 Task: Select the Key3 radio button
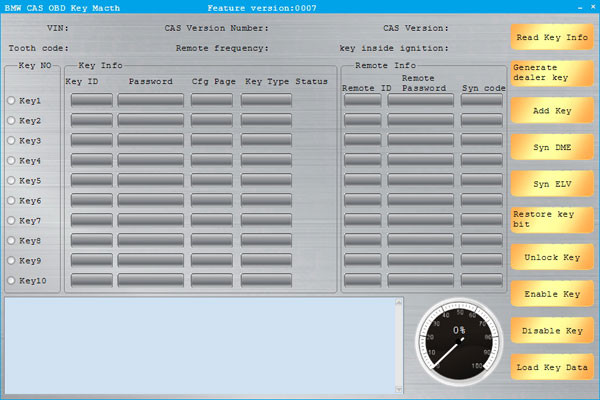coord(11,140)
